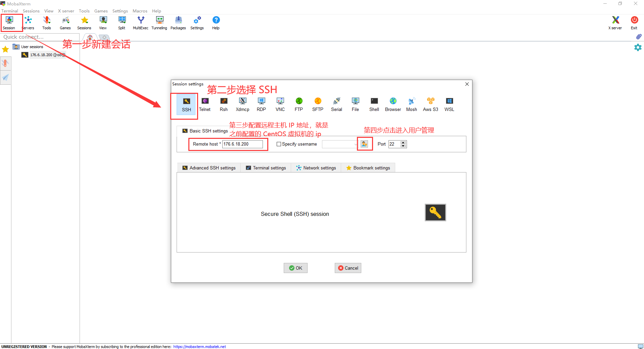Screen dimensions: 644x349
Task: Click the Quick connect field
Action: tap(40, 37)
